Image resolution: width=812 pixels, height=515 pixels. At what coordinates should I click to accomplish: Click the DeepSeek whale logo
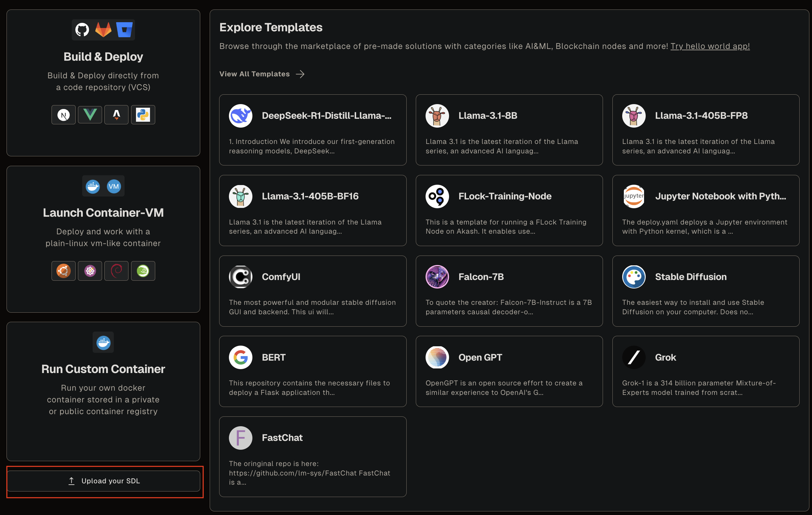(x=240, y=116)
